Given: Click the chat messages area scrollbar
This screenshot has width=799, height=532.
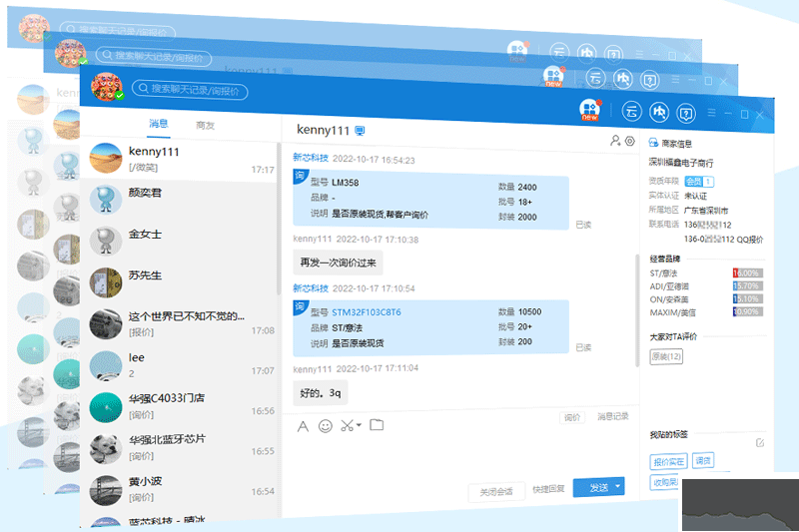Looking at the screenshot, I should coord(637,310).
